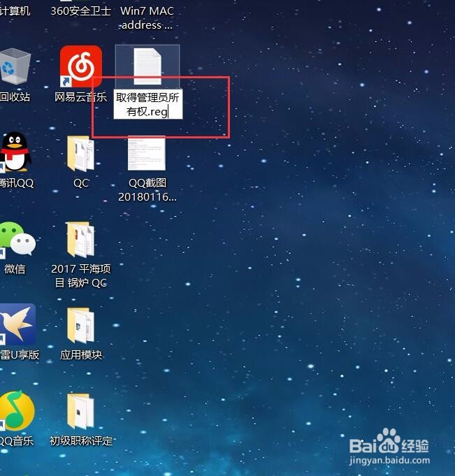Viewport: 455px width, 476px height.
Task: Open the WeChat desktop icon
Action: tap(17, 239)
